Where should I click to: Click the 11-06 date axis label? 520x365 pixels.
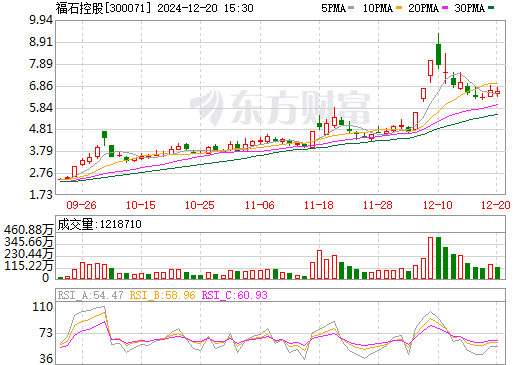pyautogui.click(x=260, y=205)
